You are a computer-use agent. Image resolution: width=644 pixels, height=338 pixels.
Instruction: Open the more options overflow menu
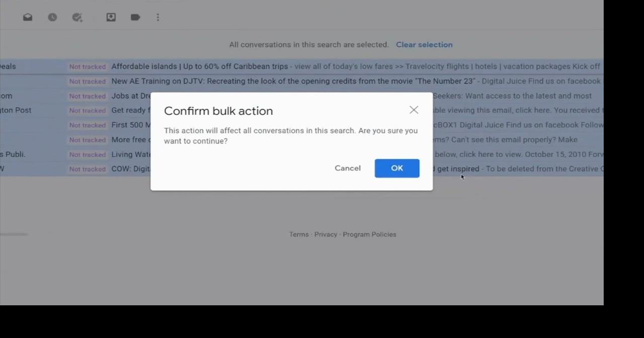pos(158,17)
